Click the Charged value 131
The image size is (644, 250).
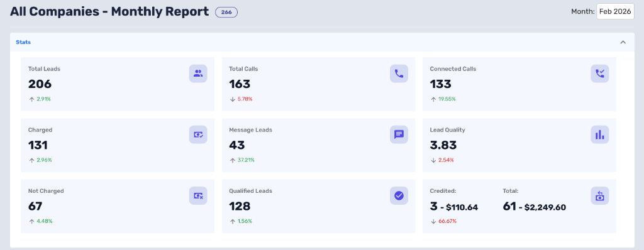(38, 145)
